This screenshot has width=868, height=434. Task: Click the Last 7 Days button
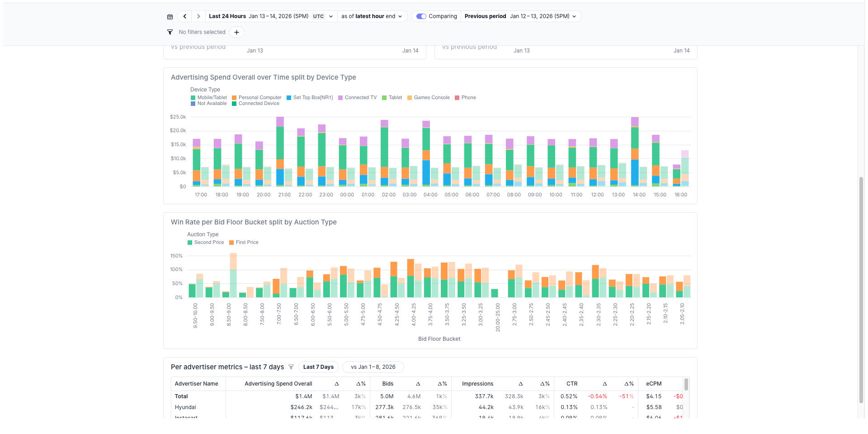point(318,367)
